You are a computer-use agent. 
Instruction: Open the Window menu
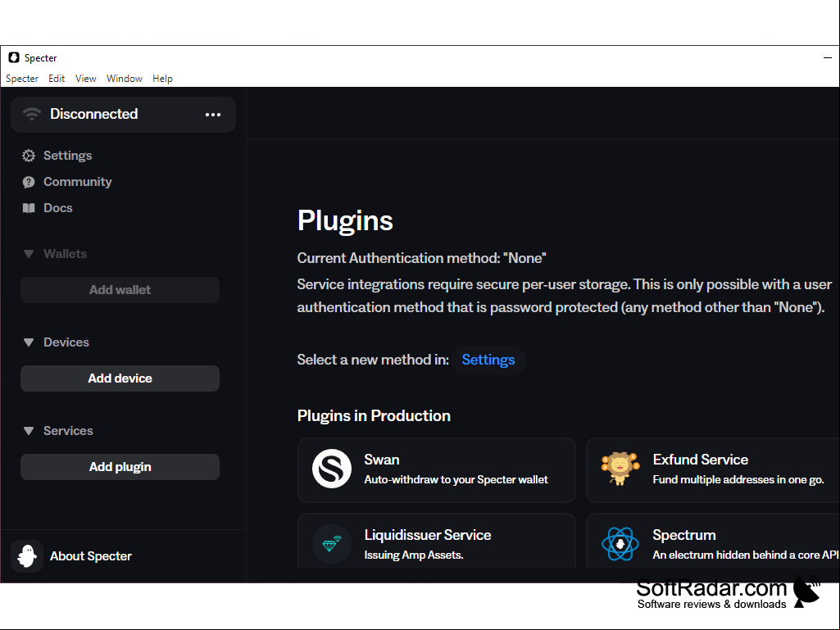[x=125, y=78]
